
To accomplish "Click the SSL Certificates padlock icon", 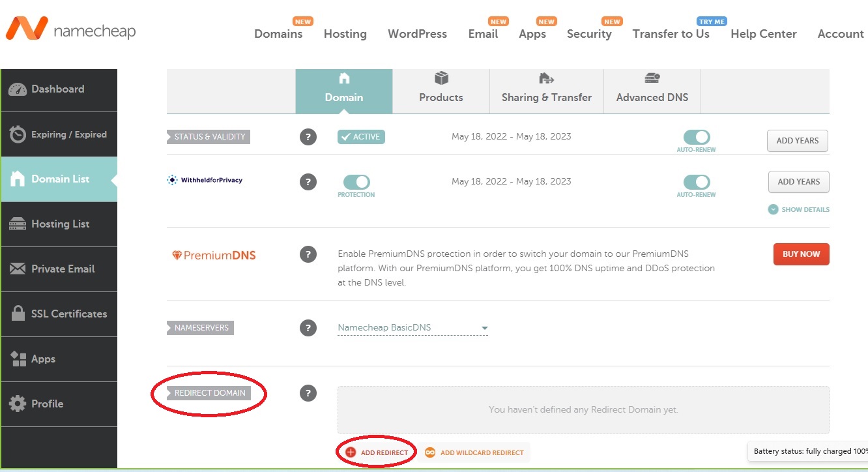I will pos(18,313).
